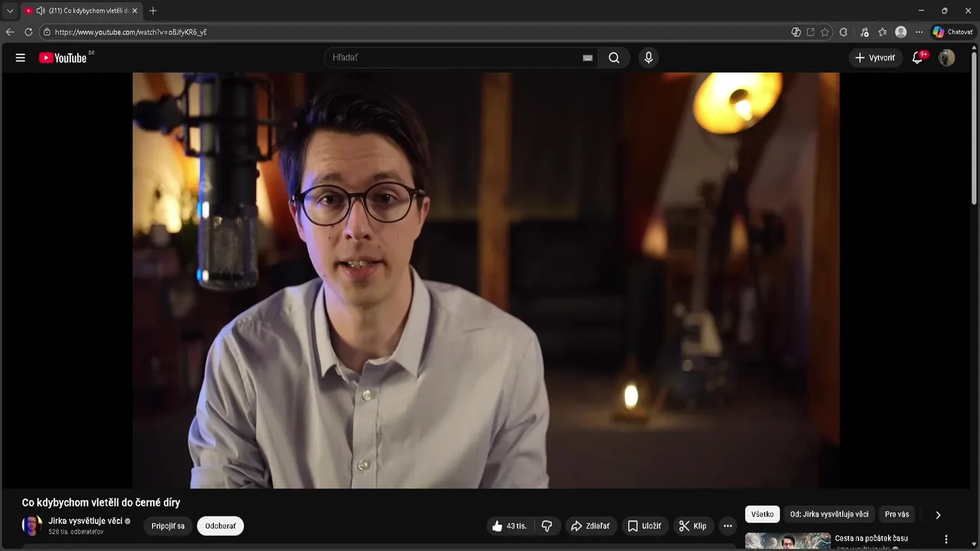This screenshot has height=551, width=980.
Task: Click the page vertical scrollbar
Action: click(974, 126)
